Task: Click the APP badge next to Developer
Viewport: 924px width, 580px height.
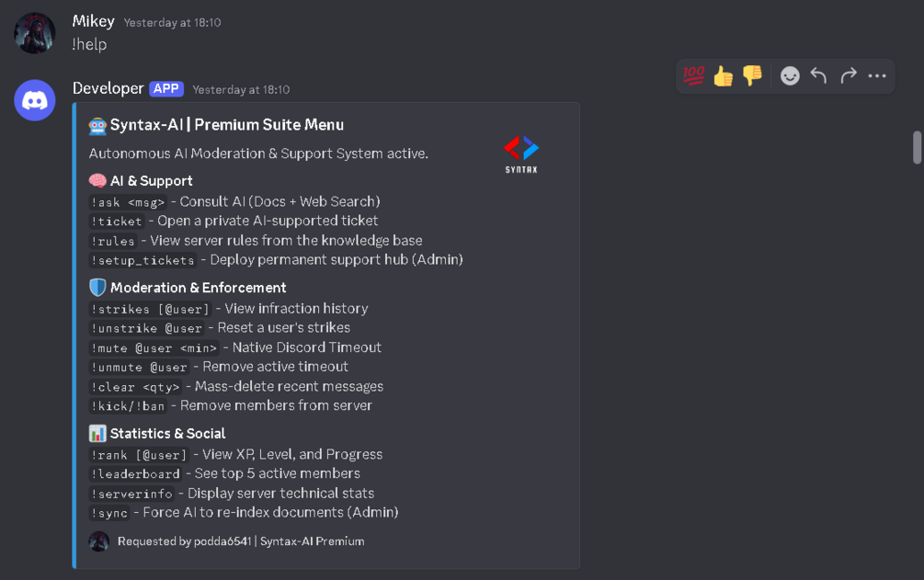Action: tap(166, 88)
